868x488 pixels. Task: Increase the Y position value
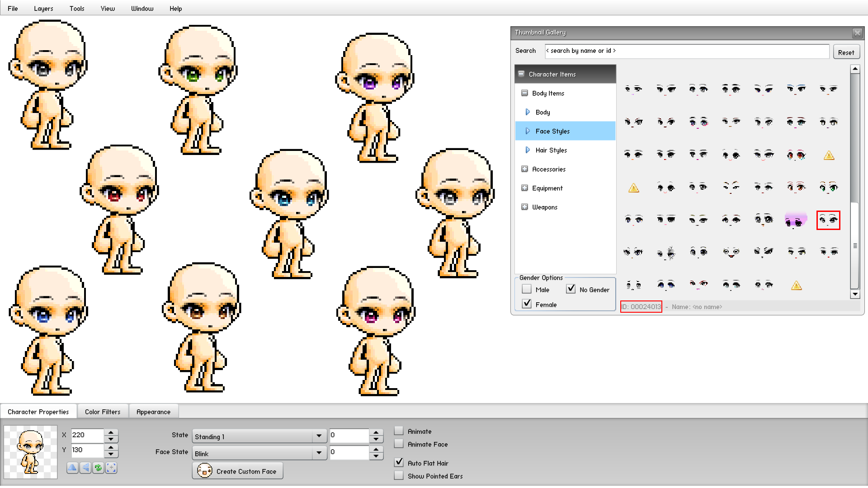coord(111,447)
